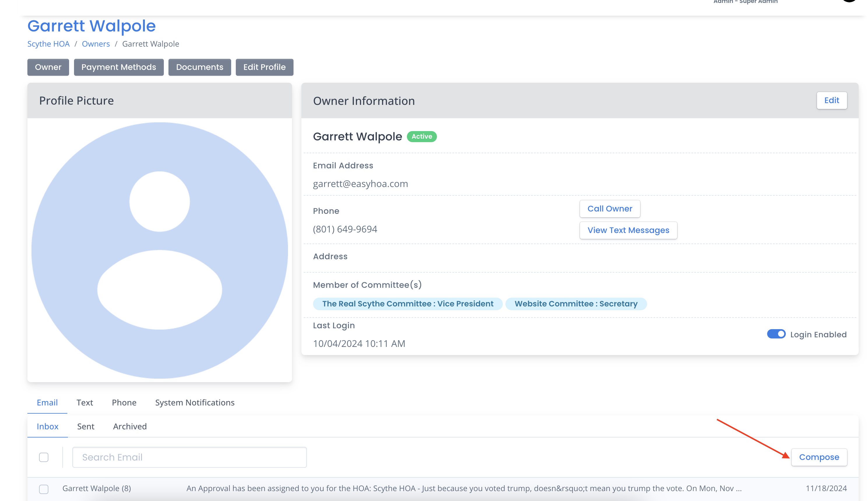Open the Garrett Walpole approval email thread
Image resolution: width=868 pixels, height=501 pixels.
point(463,488)
